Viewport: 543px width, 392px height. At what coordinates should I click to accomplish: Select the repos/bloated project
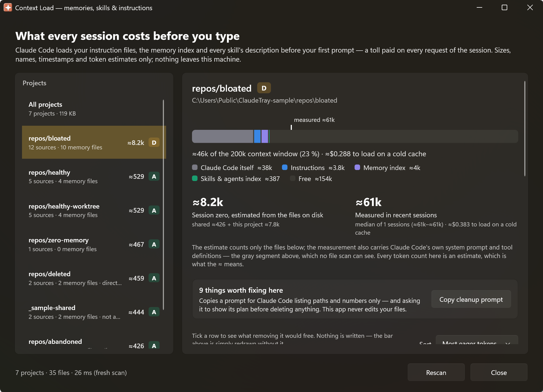pos(94,142)
